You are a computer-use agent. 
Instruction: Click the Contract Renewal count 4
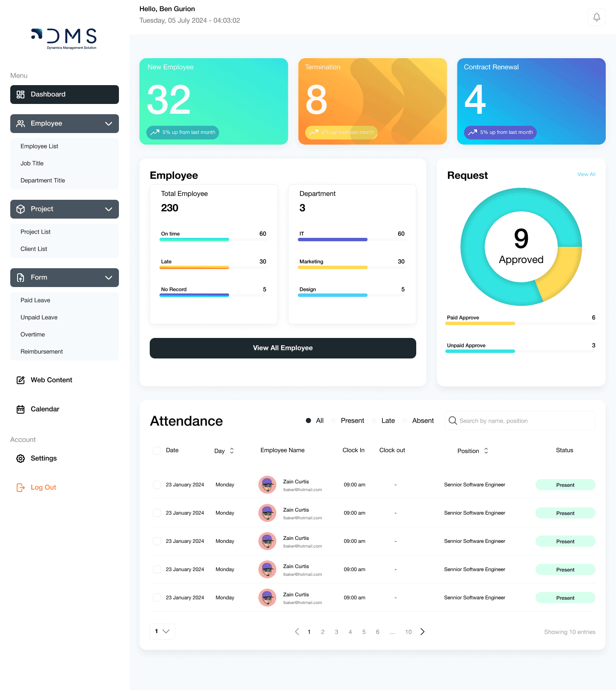point(475,100)
